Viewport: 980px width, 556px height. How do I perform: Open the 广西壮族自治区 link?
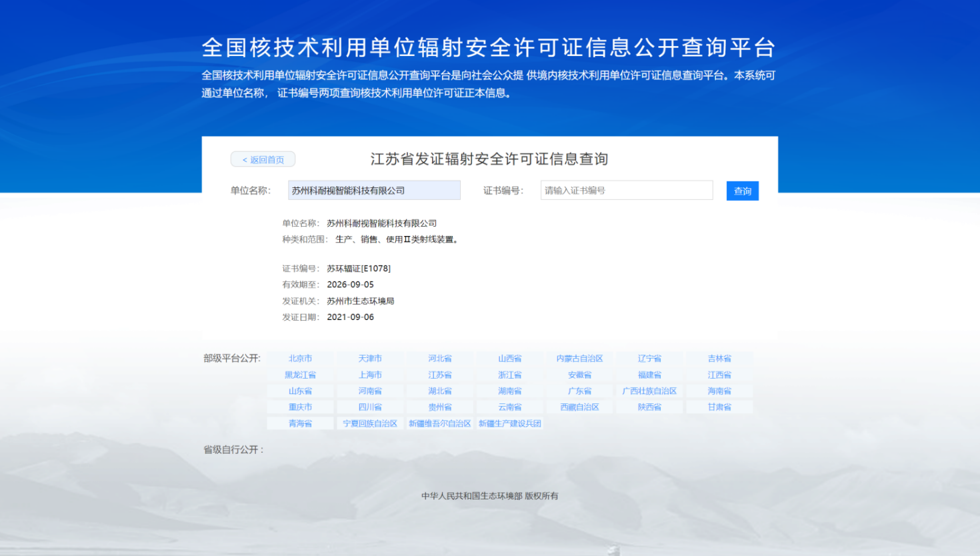coord(649,391)
